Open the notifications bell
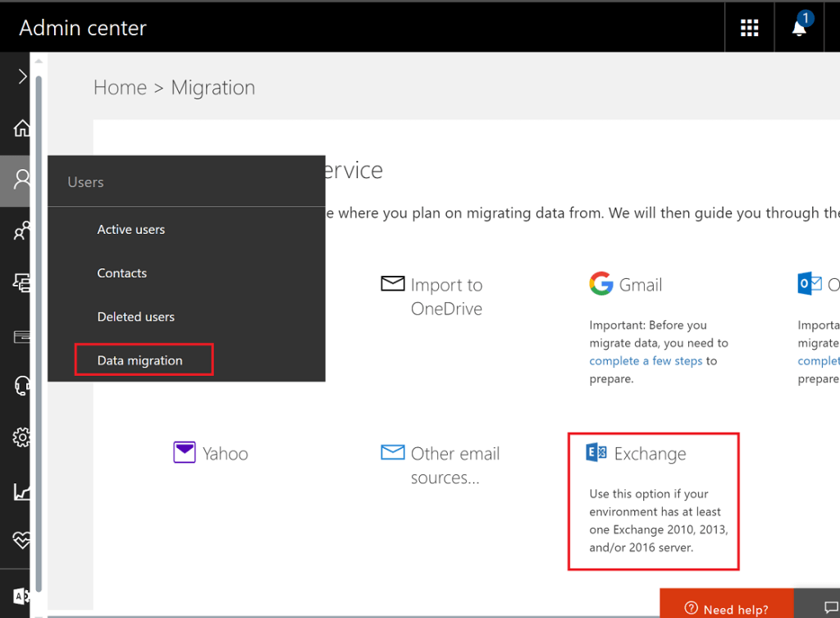The height and width of the screenshot is (618, 840). click(799, 27)
